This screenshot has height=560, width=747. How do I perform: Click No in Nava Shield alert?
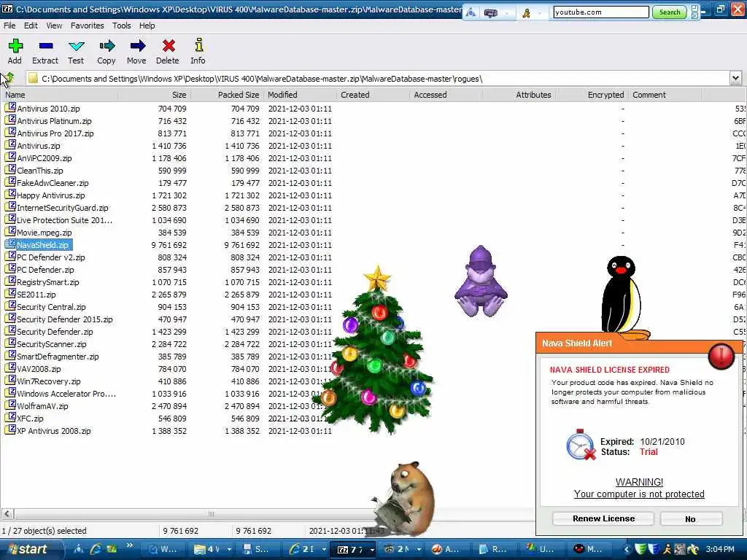click(x=690, y=519)
